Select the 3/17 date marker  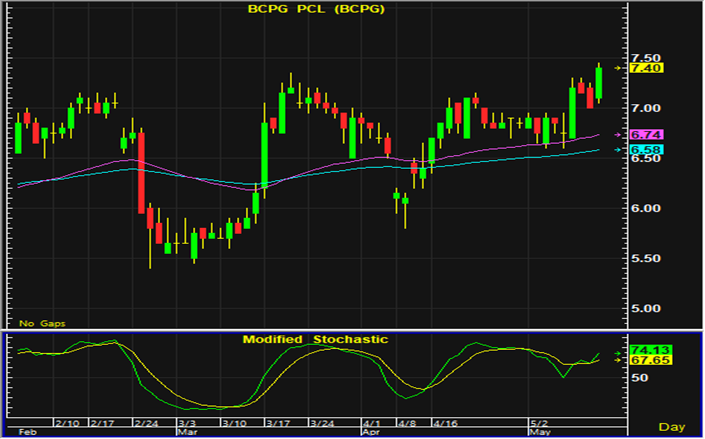(277, 423)
